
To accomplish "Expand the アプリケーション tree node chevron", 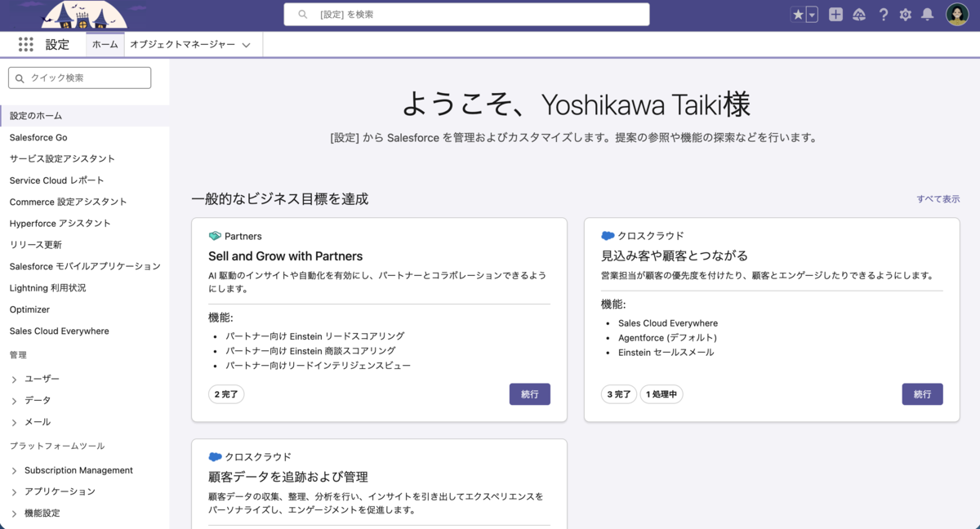I will [x=14, y=491].
